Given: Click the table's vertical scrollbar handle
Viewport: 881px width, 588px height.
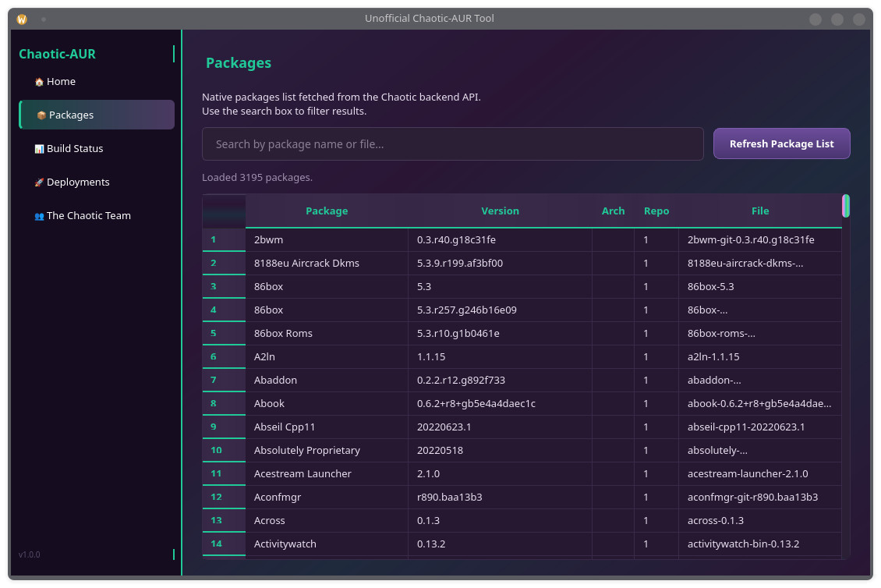Looking at the screenshot, I should tap(846, 206).
